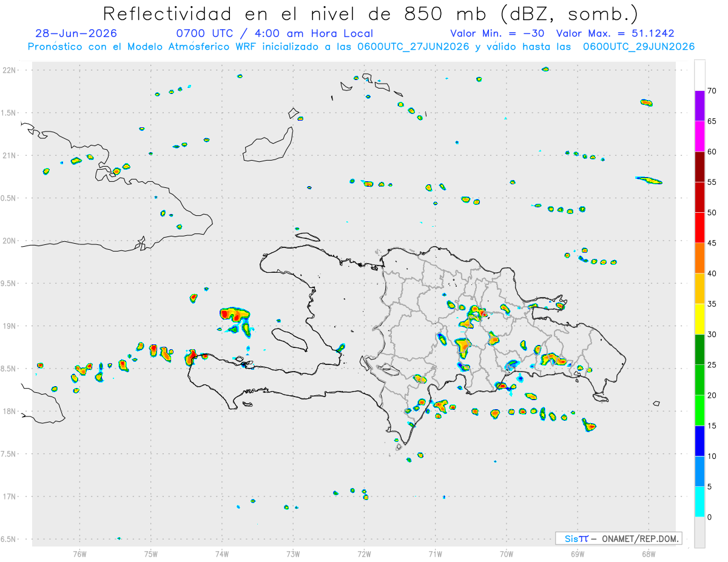The image size is (728, 562).
Task: Click the '20N' latitude label
Action: [x=10, y=241]
